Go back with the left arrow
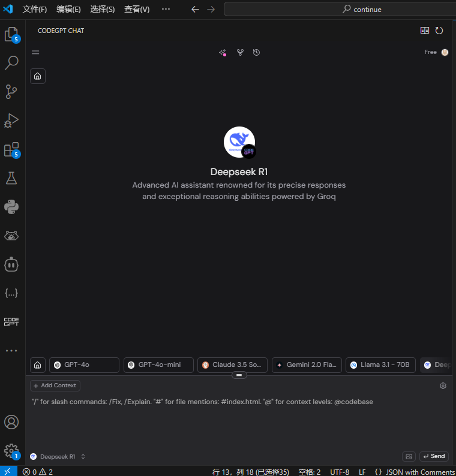 [x=195, y=10]
